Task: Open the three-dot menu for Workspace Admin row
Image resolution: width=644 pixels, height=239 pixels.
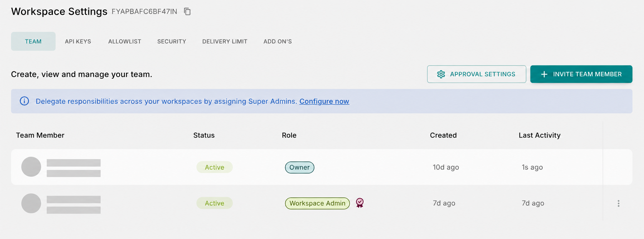Action: click(618, 203)
